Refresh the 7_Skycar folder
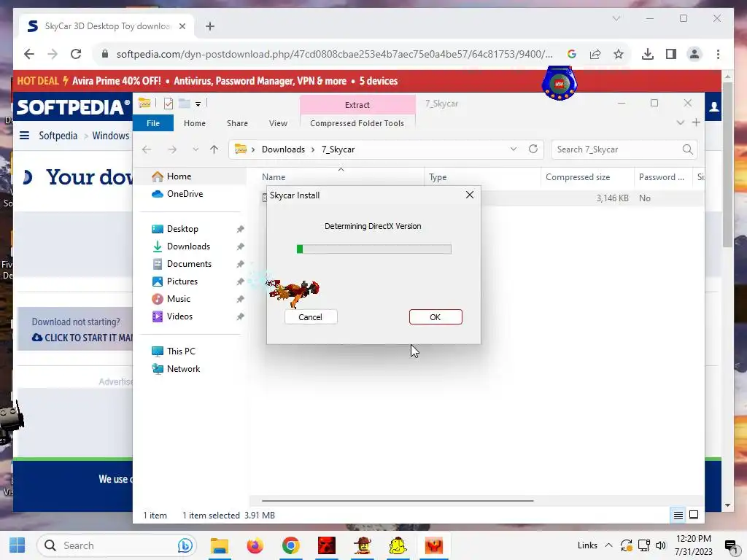Viewport: 747px width, 560px height. [533, 149]
